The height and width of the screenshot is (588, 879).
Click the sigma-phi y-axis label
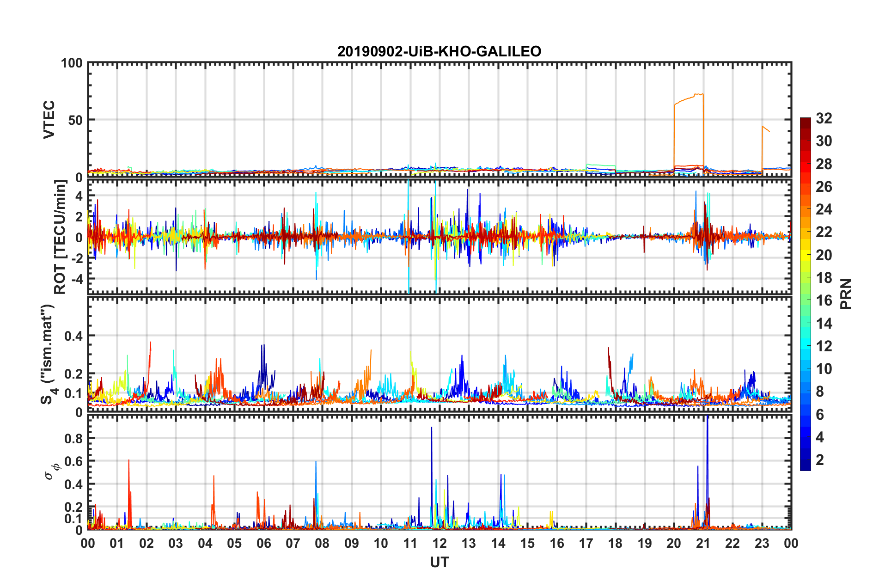coord(52,471)
